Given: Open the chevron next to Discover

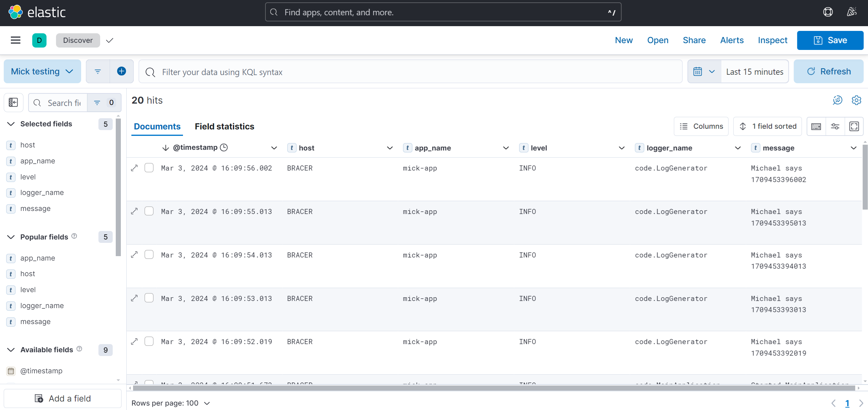Looking at the screenshot, I should click(x=109, y=40).
